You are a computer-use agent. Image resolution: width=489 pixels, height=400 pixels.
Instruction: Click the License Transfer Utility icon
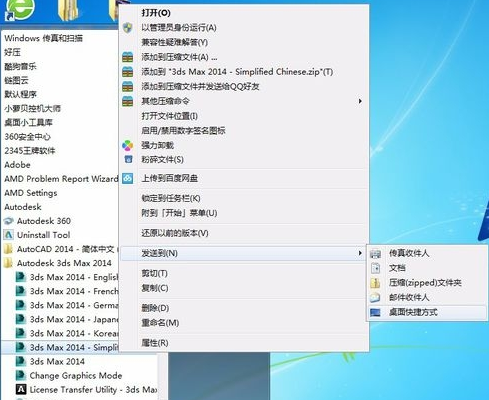click(21, 389)
